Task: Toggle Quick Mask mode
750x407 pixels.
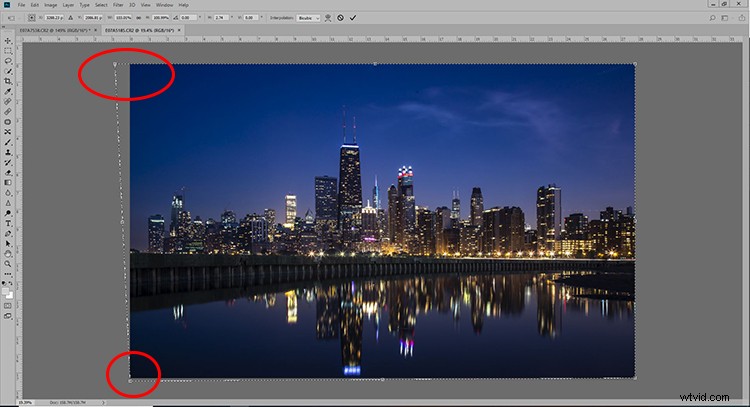Action: pyautogui.click(x=8, y=306)
